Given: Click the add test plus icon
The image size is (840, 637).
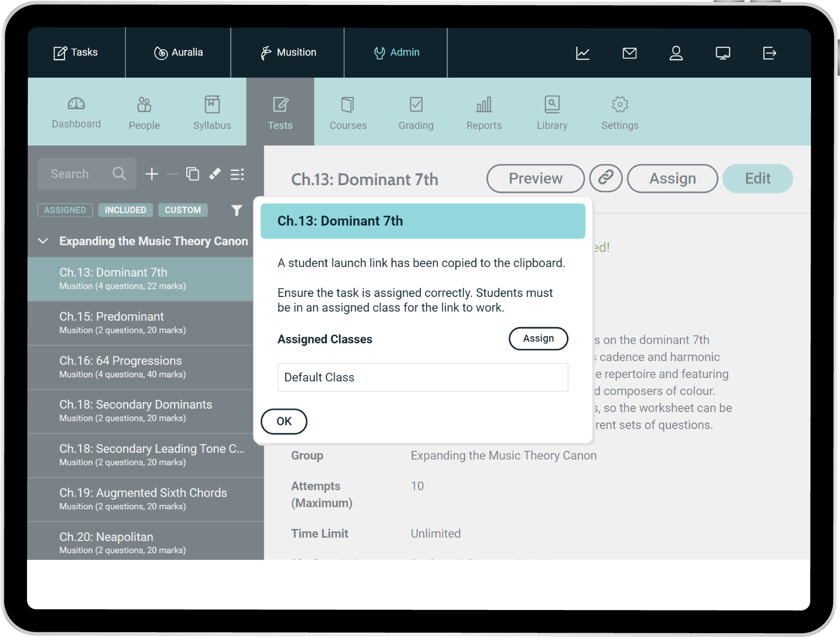Looking at the screenshot, I should pyautogui.click(x=151, y=174).
